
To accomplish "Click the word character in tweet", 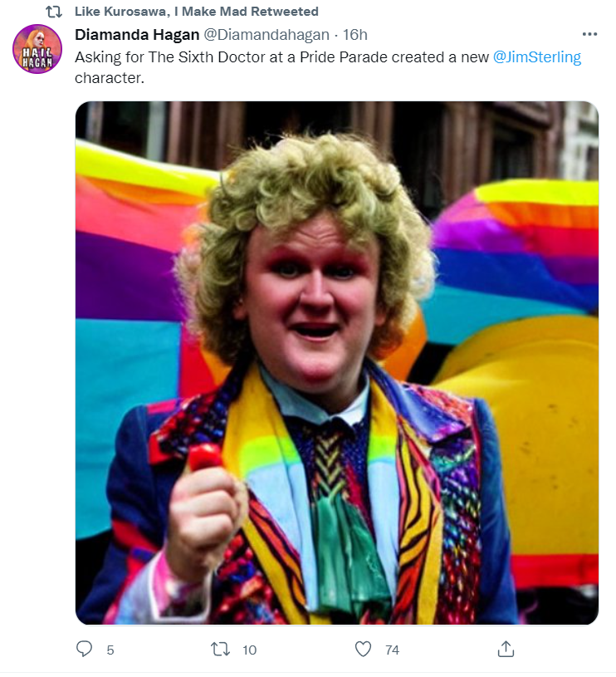I will [x=110, y=78].
